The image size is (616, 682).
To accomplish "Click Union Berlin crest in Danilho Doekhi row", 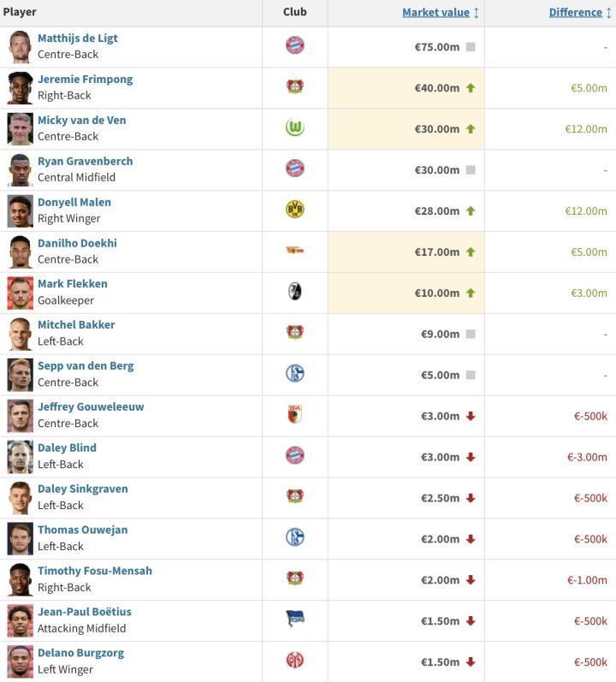I will pyautogui.click(x=294, y=251).
